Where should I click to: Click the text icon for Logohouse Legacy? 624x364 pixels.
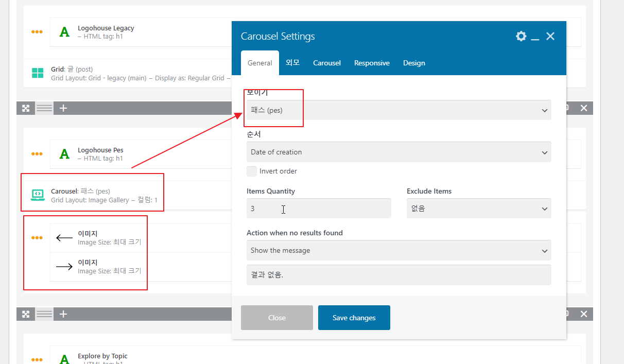pyautogui.click(x=64, y=32)
